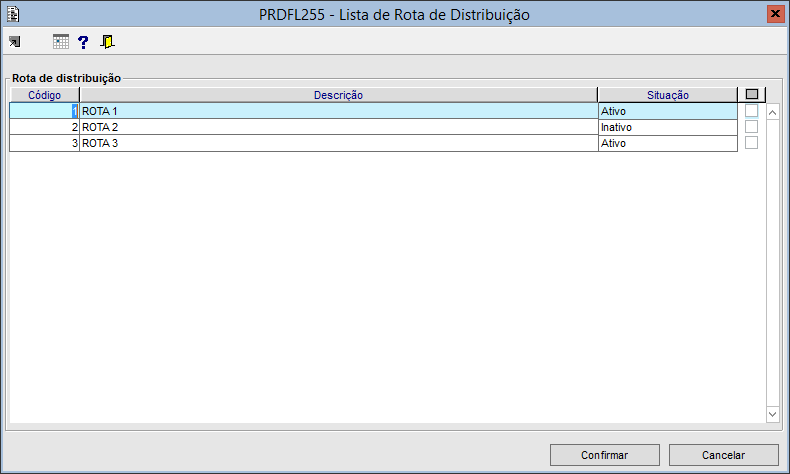Image resolution: width=790 pixels, height=474 pixels.
Task: Click the arrow shortcut icon in toolbar
Action: click(x=15, y=41)
